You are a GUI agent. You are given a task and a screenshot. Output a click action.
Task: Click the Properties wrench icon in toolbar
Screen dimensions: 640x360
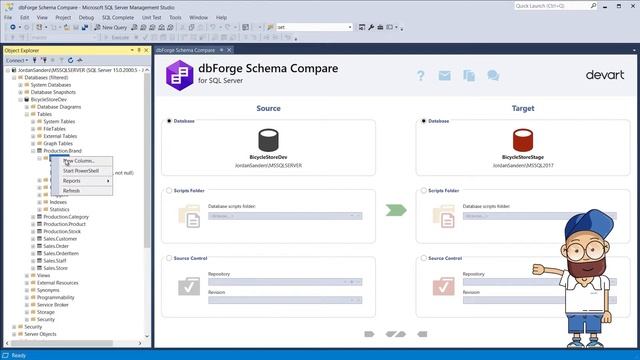coord(371,27)
